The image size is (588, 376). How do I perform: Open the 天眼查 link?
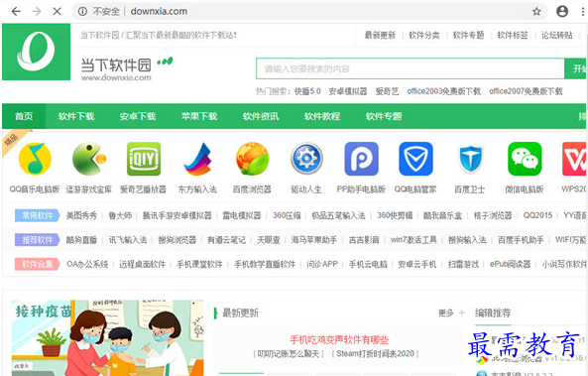269,240
